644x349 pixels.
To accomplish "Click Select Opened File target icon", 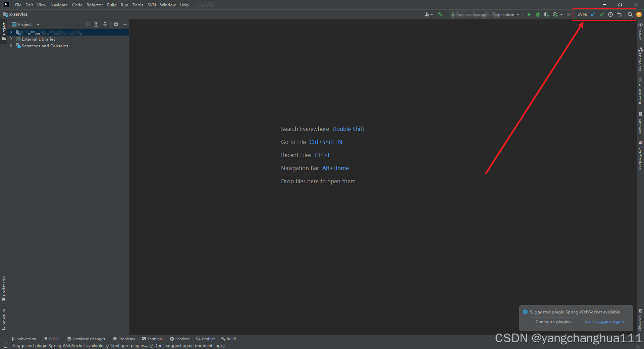I will pos(88,24).
